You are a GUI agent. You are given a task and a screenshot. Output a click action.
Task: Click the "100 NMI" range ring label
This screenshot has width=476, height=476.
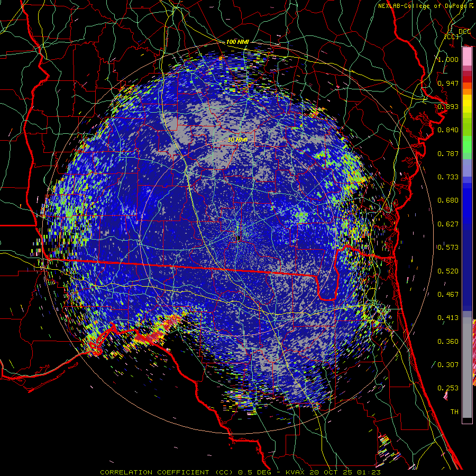click(x=237, y=42)
